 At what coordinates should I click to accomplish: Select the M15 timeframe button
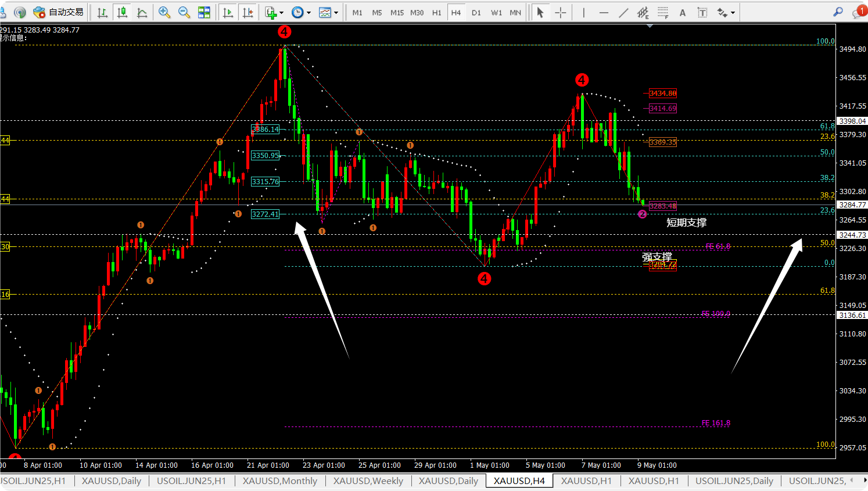pos(397,12)
